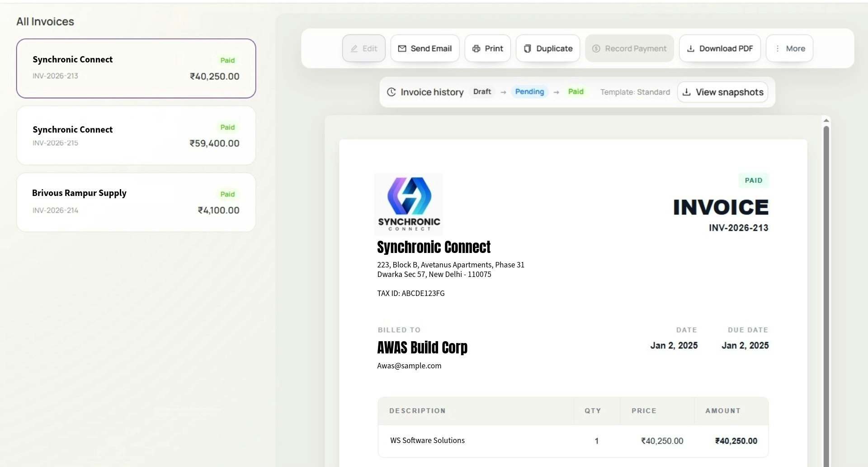Screen dimensions: 868x467
Task: Click the ₹59,400.00 amount in invoice list
Action: [x=214, y=143]
